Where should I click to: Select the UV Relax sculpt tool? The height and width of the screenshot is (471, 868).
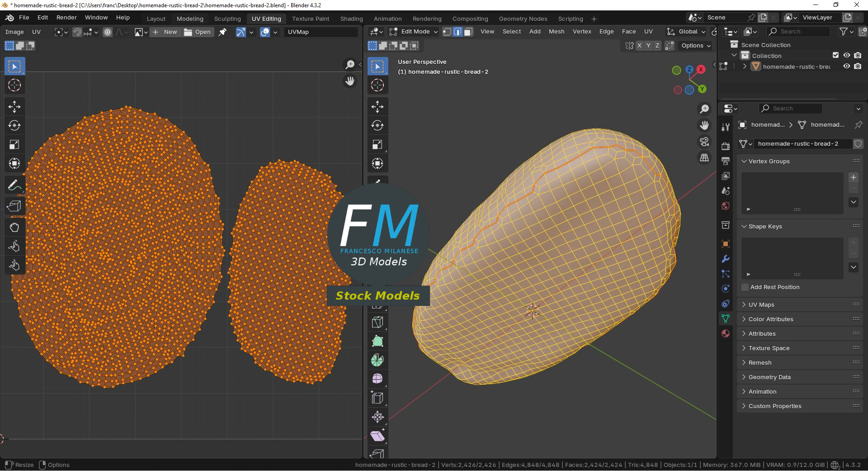pos(14,246)
